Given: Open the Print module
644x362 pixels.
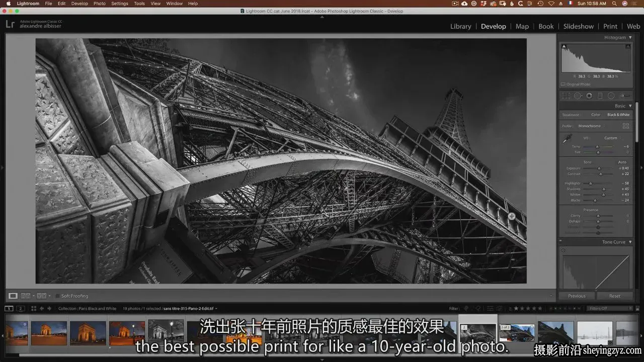Looking at the screenshot, I should point(610,26).
